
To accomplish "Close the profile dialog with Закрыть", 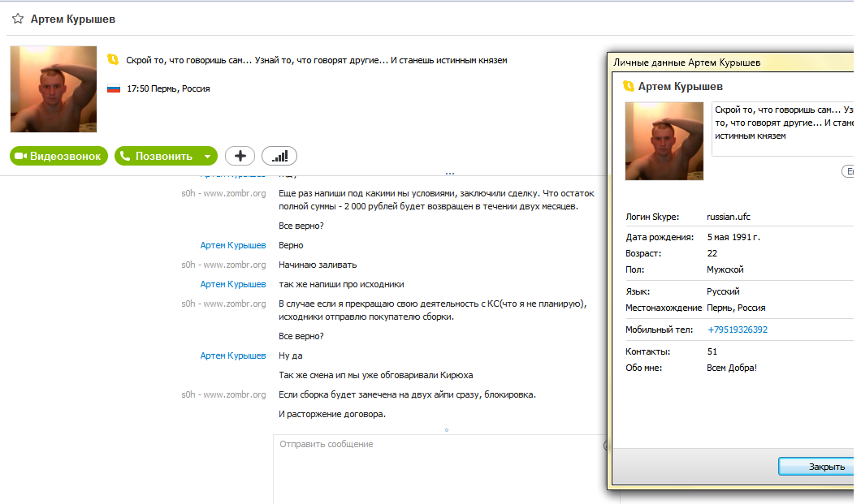I will tap(818, 467).
